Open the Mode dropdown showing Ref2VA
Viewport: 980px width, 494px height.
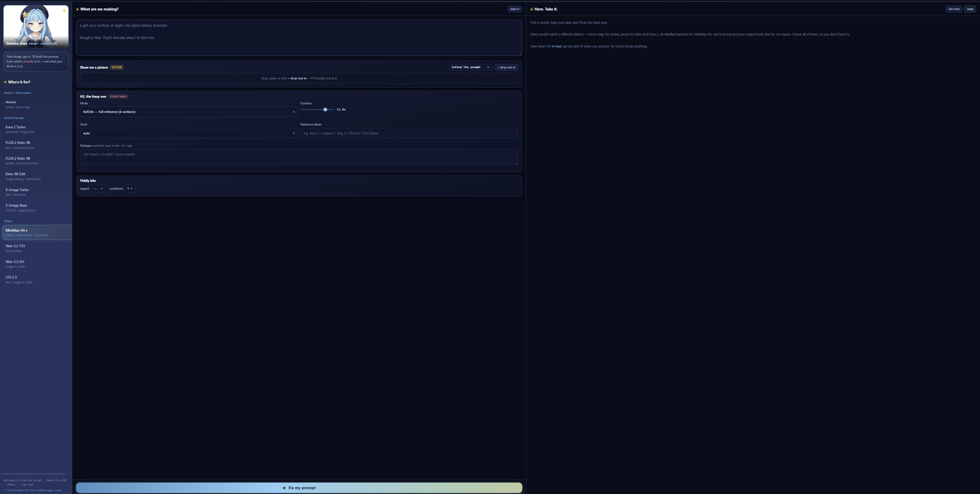[189, 112]
